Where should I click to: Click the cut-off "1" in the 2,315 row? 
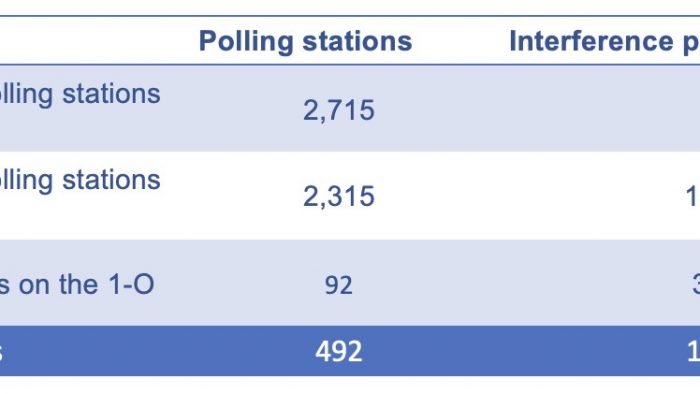click(693, 196)
